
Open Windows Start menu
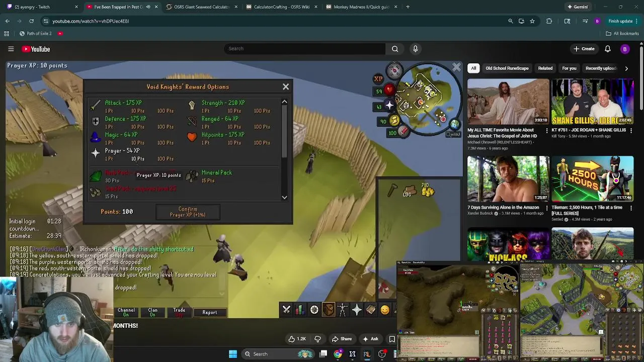233,354
